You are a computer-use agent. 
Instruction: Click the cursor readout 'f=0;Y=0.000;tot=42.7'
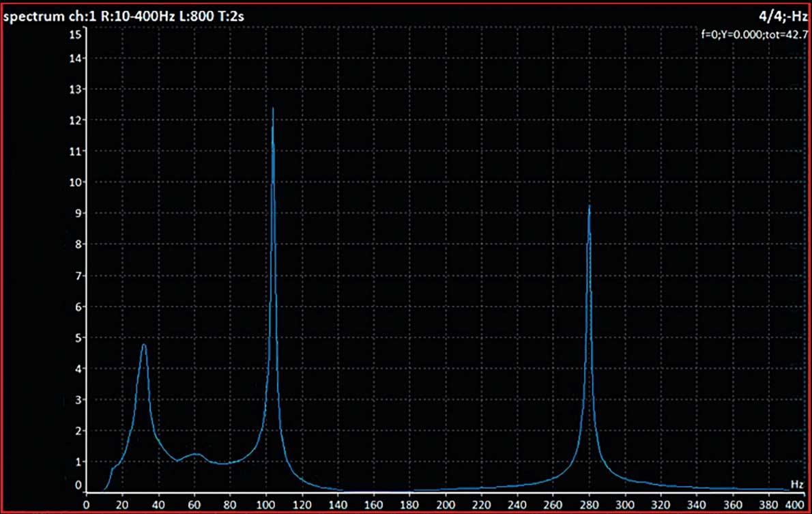(754, 35)
